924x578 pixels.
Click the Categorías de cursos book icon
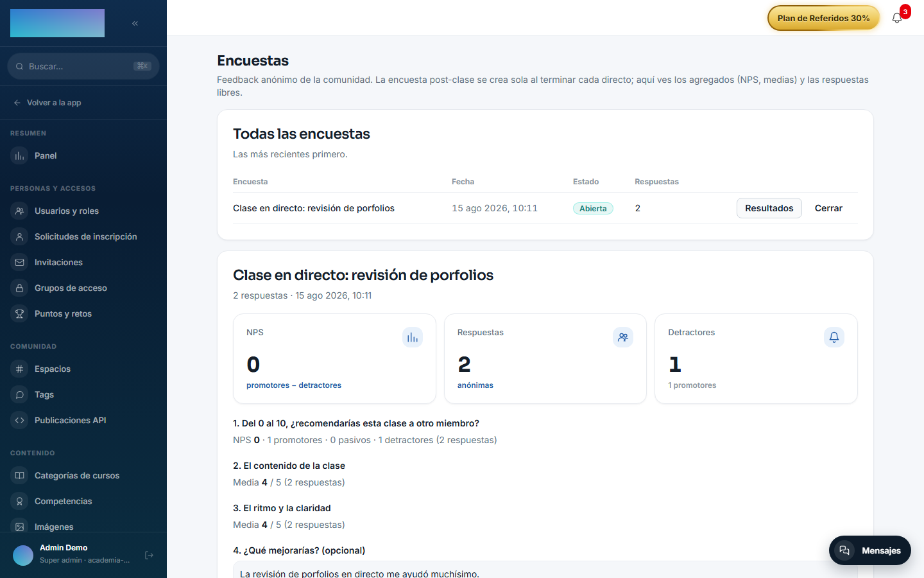20,476
